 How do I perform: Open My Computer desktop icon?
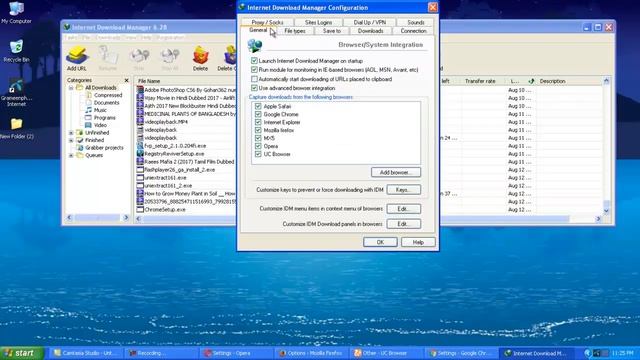(16, 13)
